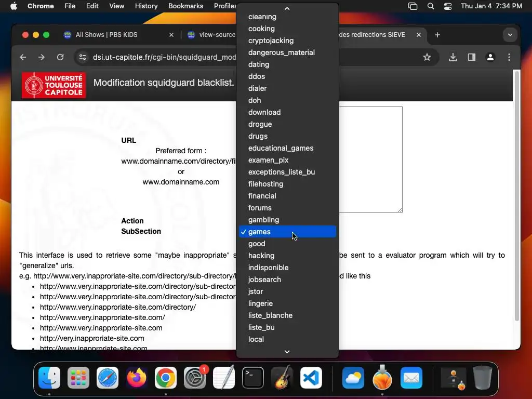
Task: Open Chrome profile icon
Action: click(x=490, y=57)
